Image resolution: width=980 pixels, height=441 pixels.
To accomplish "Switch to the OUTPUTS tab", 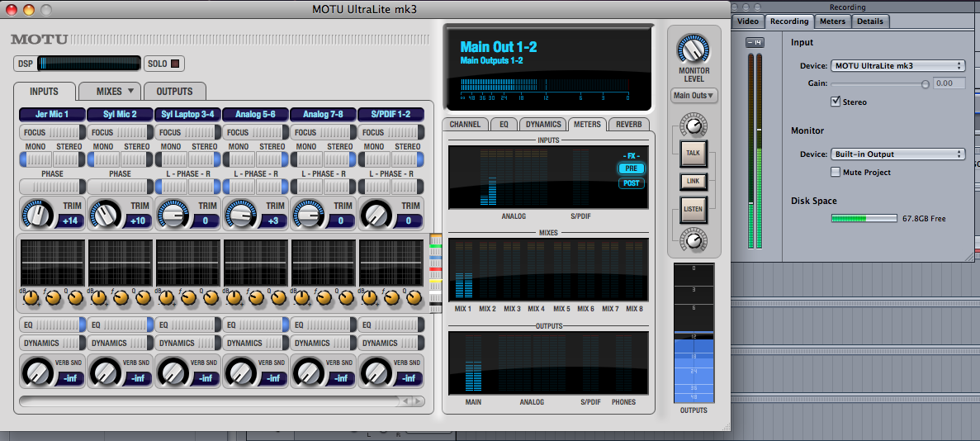I will click(174, 92).
